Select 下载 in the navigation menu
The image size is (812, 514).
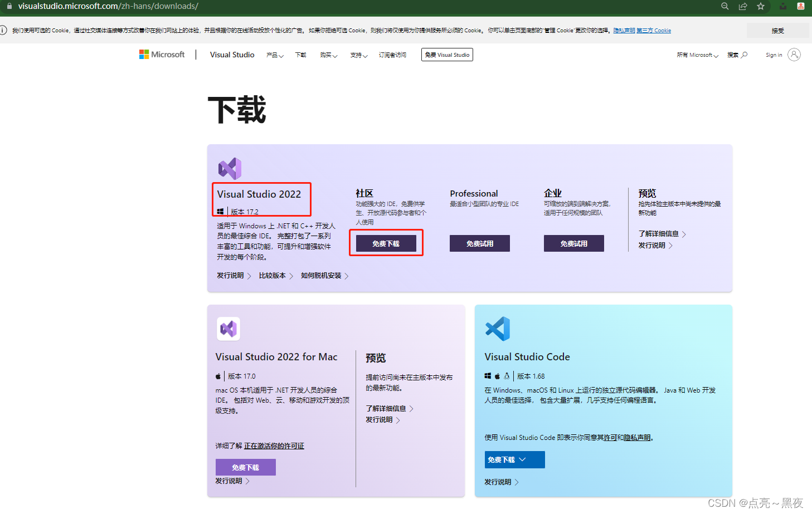[x=300, y=55]
